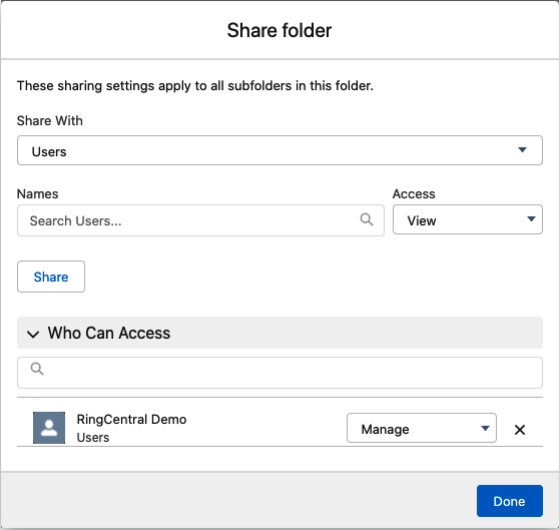This screenshot has height=530, width=559.
Task: Open the Share With Users combo box
Action: click(280, 150)
